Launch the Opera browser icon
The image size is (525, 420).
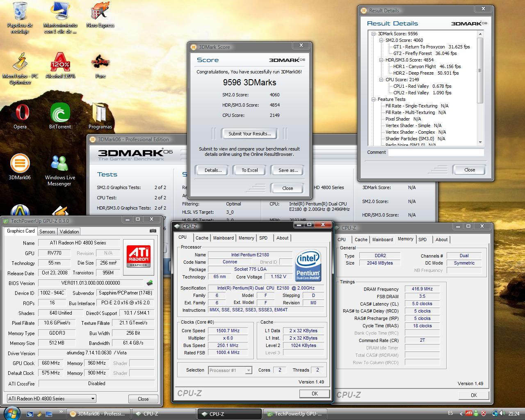[20, 116]
